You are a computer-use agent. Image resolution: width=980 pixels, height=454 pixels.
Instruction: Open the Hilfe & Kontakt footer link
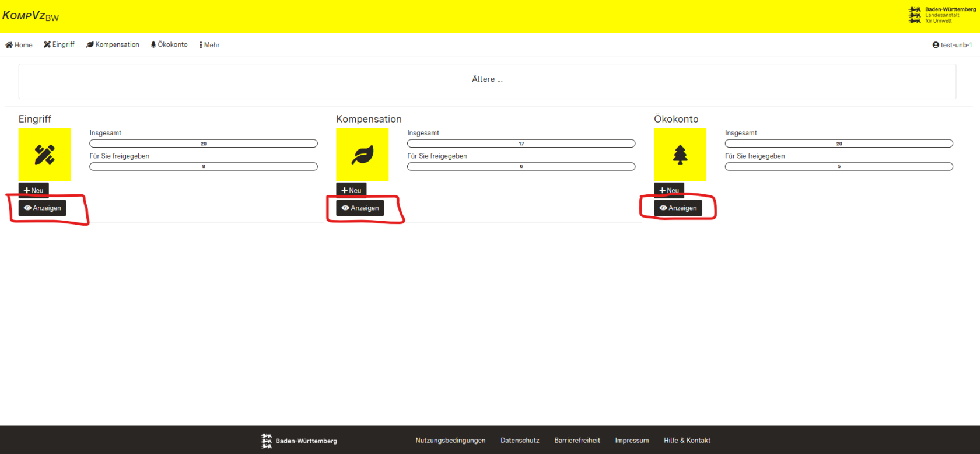click(687, 441)
